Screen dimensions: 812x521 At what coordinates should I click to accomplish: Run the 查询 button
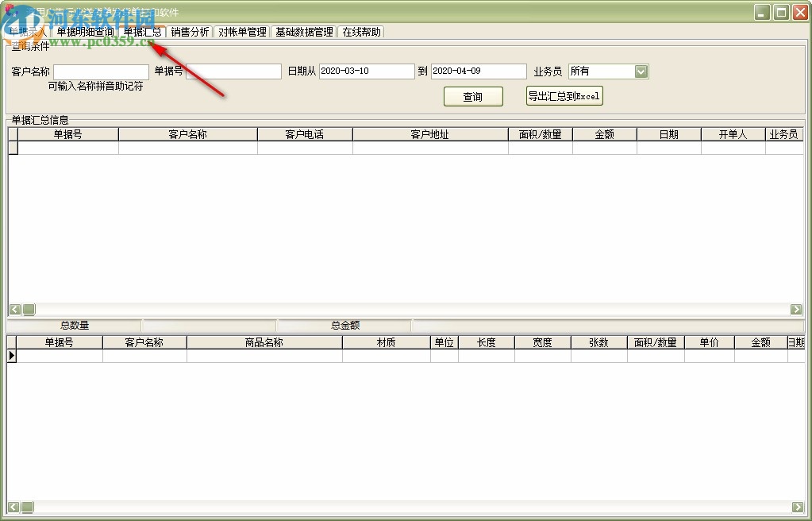tap(473, 96)
